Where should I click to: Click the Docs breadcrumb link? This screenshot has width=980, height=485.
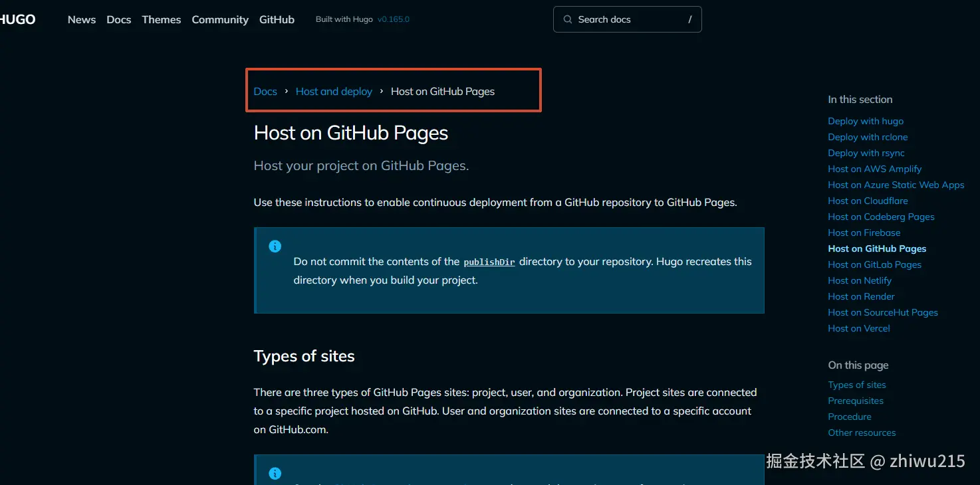[x=265, y=91]
